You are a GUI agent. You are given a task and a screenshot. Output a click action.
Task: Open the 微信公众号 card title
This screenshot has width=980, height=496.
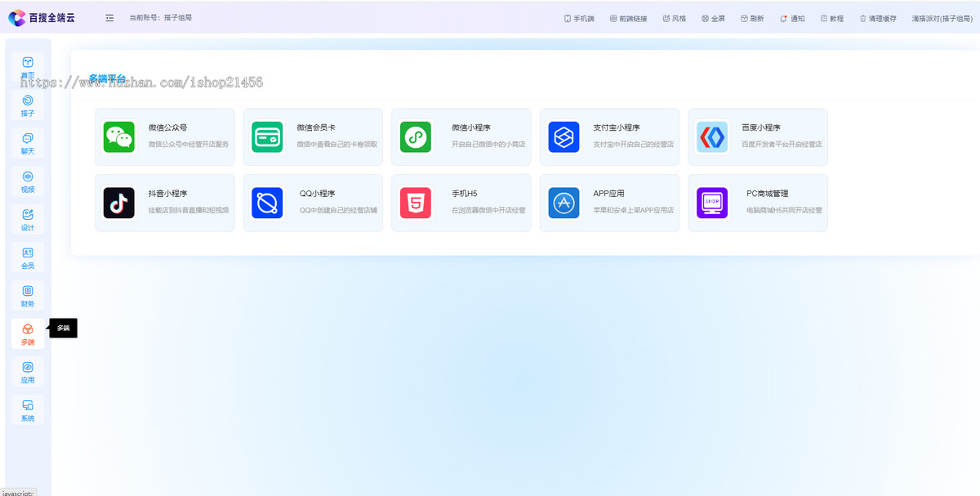coord(167,127)
